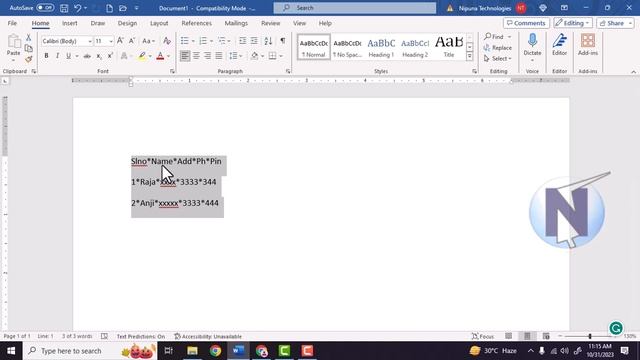Toggle Strikethrough formatting
The image size is (640, 360).
[87, 56]
